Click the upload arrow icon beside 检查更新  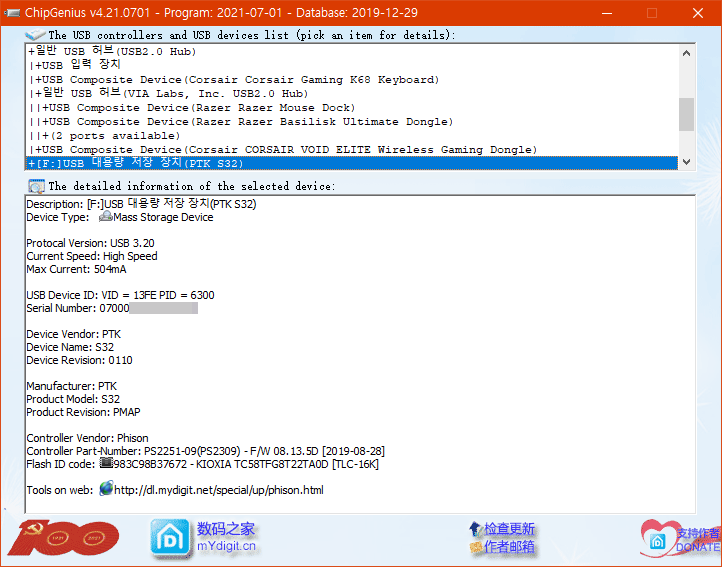[x=475, y=529]
